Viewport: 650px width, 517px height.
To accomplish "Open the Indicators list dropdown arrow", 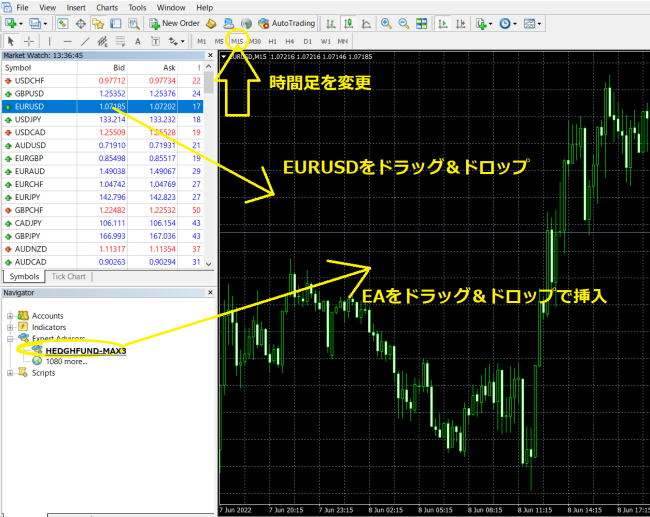I will (490, 24).
